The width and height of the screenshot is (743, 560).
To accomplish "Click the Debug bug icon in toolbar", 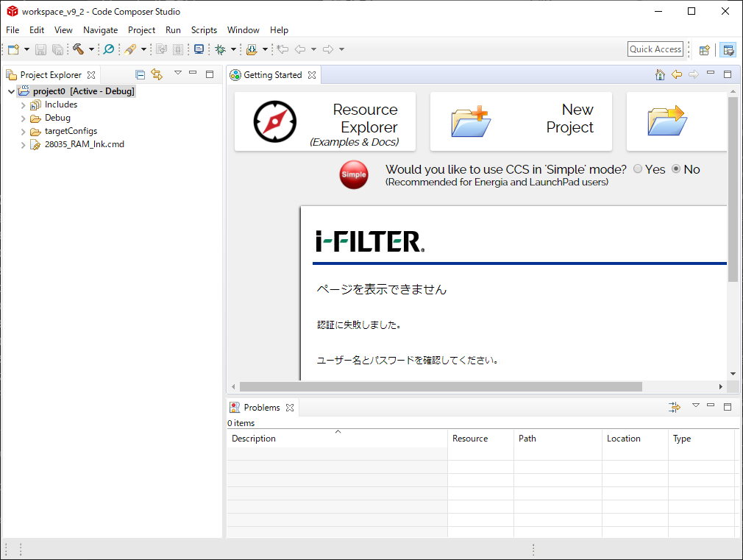I will [x=220, y=49].
